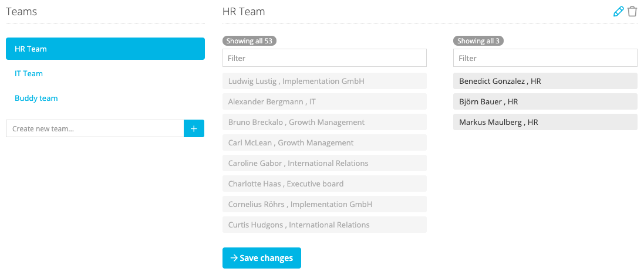Focus the Filter field above team members

545,58
